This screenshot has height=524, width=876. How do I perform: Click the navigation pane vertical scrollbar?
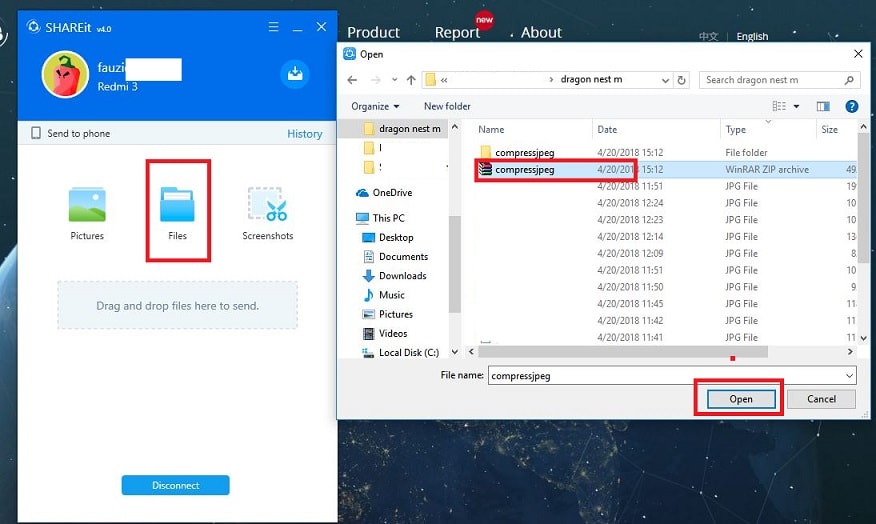click(455, 264)
